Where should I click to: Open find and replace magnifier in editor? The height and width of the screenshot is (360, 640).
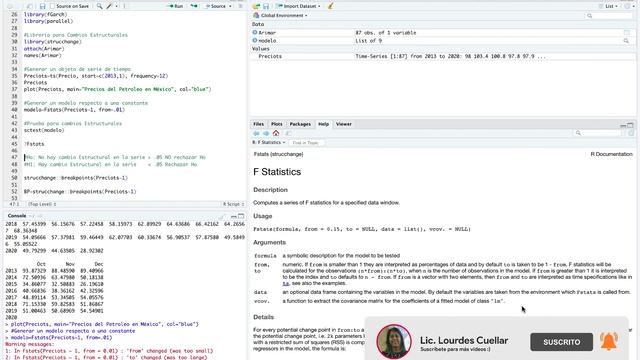point(100,6)
